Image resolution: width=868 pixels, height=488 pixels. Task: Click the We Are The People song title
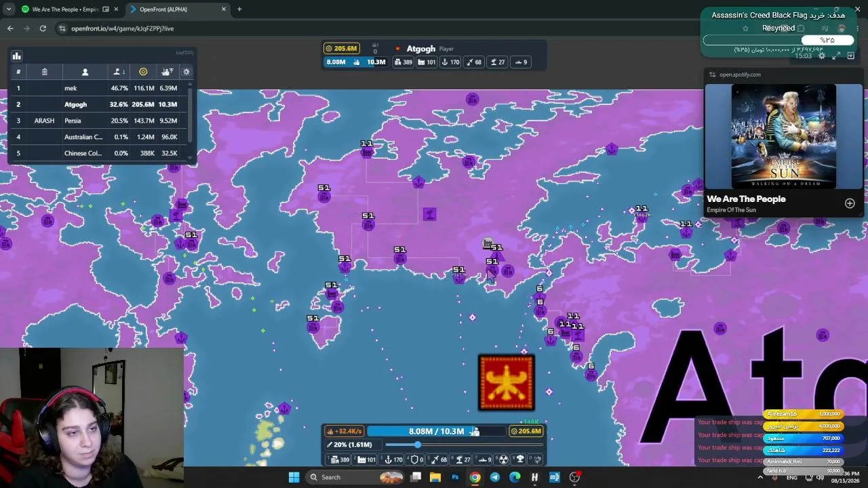pyautogui.click(x=746, y=199)
